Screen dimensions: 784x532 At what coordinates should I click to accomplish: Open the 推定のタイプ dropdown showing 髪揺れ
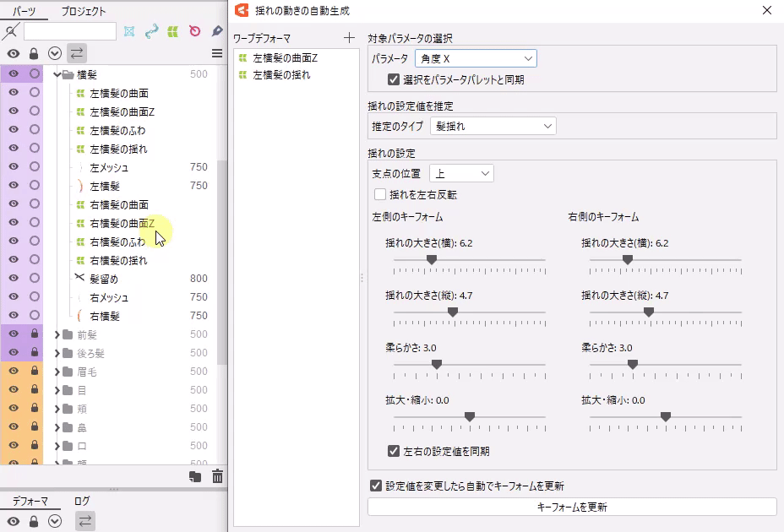tap(493, 126)
